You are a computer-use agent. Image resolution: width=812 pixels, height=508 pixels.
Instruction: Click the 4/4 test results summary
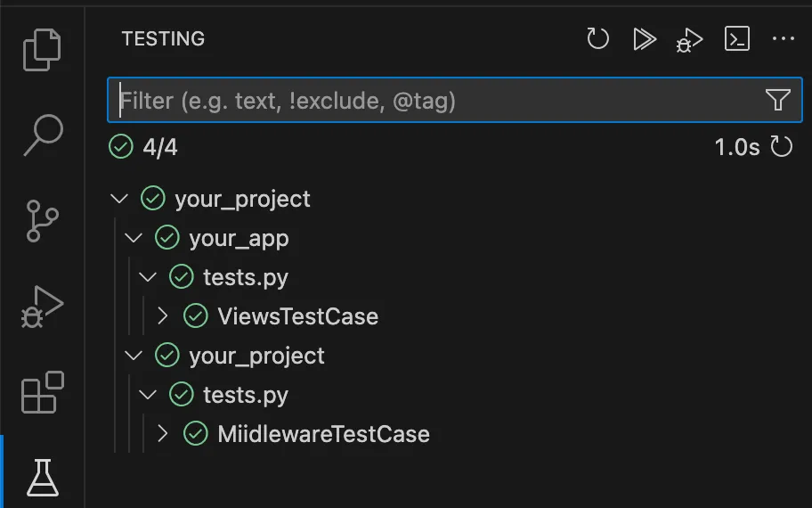(x=160, y=147)
